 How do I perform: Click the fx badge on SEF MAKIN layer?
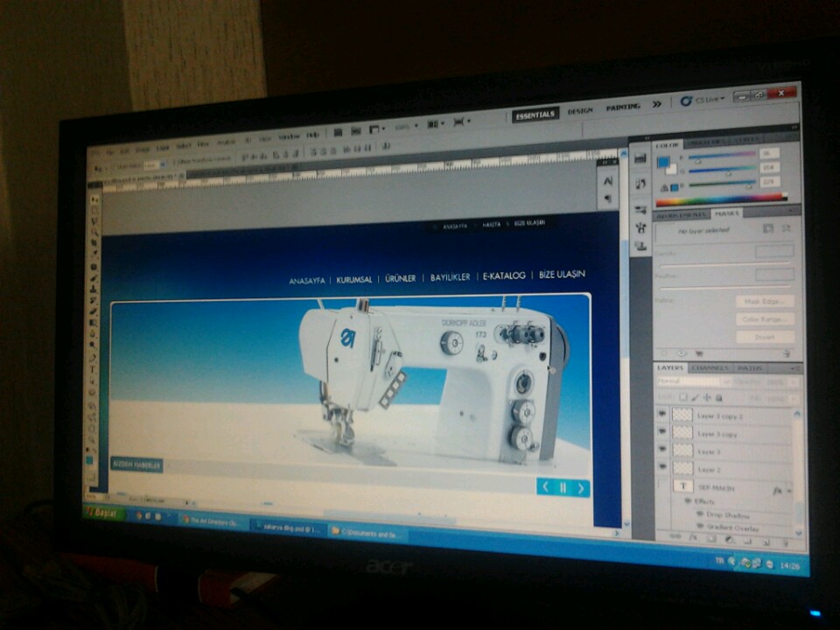pos(777,490)
